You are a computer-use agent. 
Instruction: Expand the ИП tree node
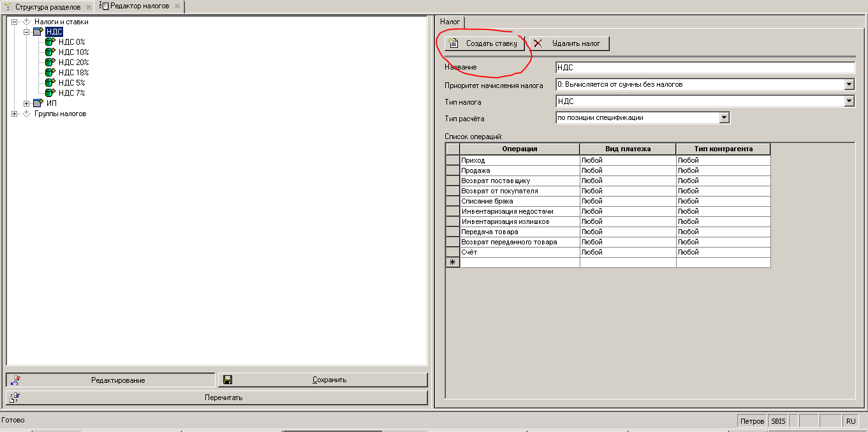27,103
